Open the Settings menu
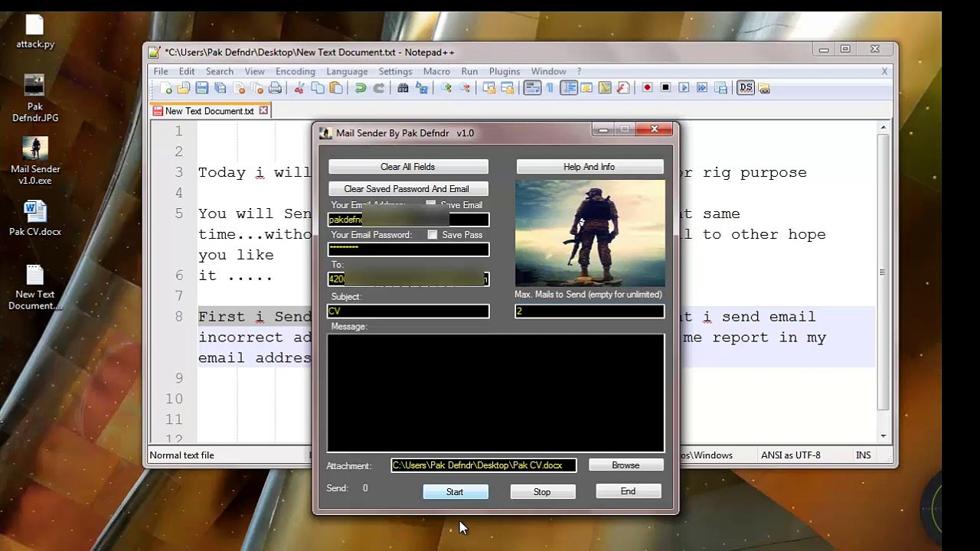The width and height of the screenshot is (980, 551). pos(395,71)
